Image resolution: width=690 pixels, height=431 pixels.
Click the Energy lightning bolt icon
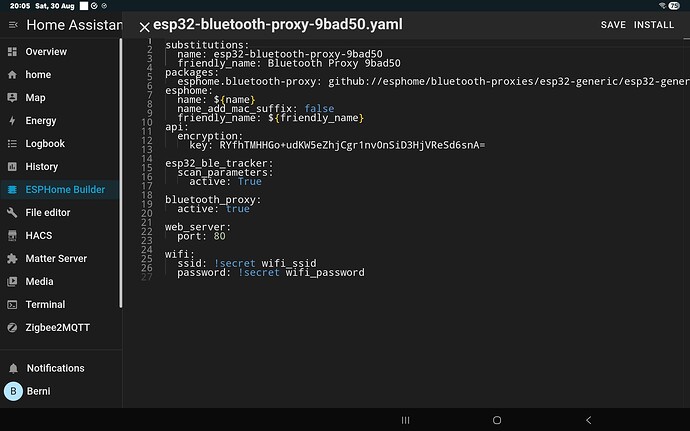click(12, 121)
